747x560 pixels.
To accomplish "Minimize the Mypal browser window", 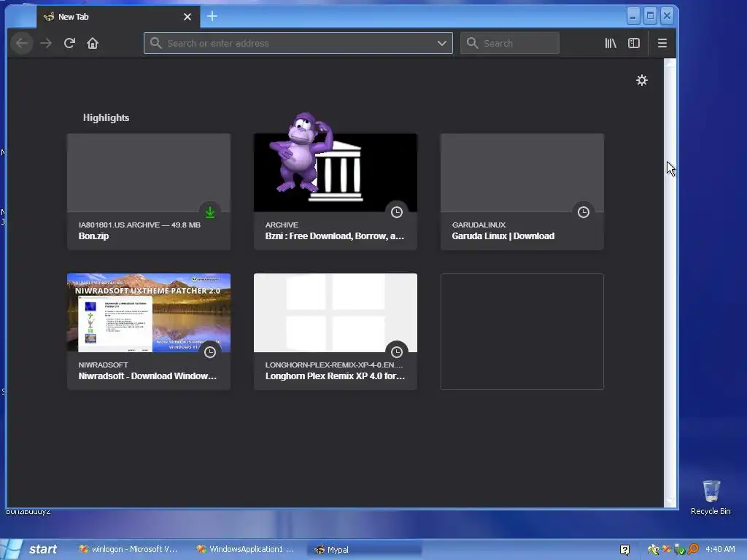I will point(632,16).
